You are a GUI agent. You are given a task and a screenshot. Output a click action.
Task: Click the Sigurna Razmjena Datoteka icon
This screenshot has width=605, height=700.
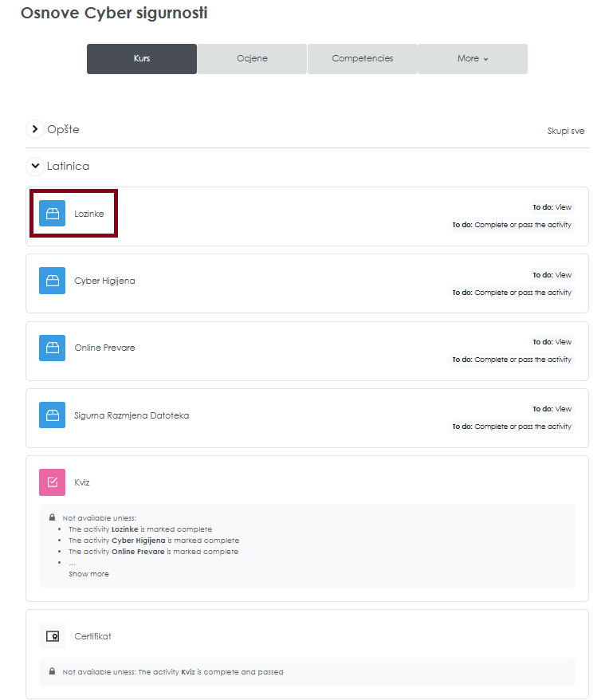pyautogui.click(x=52, y=415)
